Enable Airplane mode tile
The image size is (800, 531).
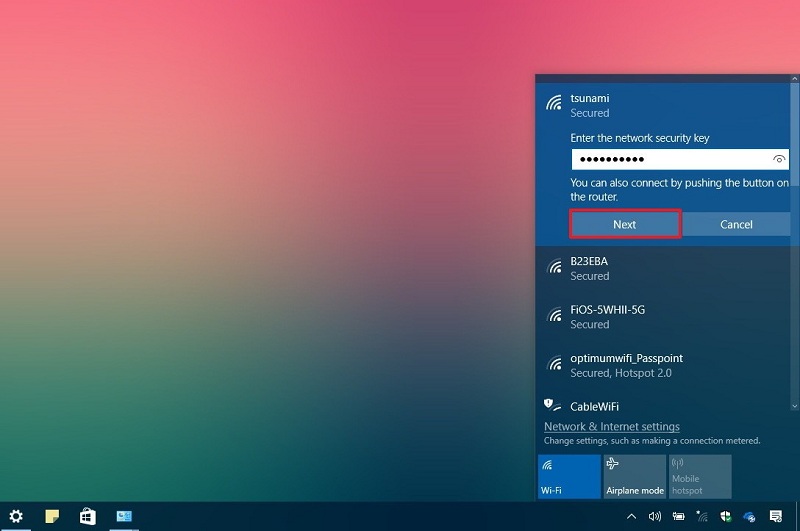634,477
